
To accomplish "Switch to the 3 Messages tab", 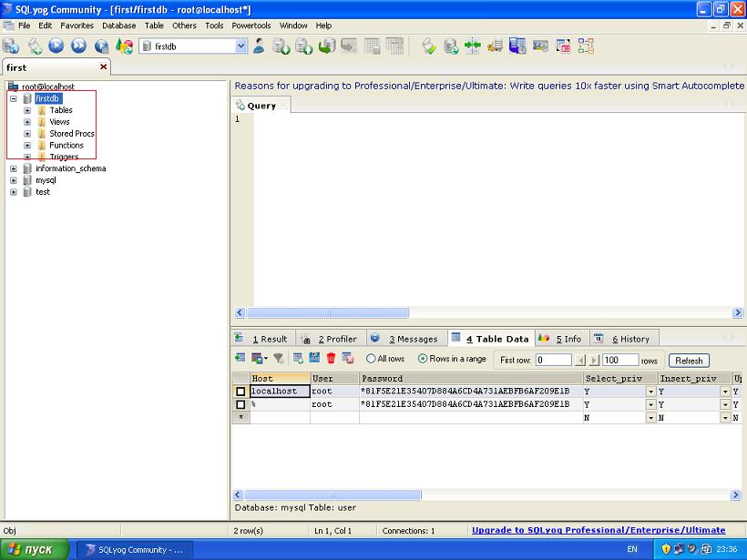I will [x=406, y=339].
